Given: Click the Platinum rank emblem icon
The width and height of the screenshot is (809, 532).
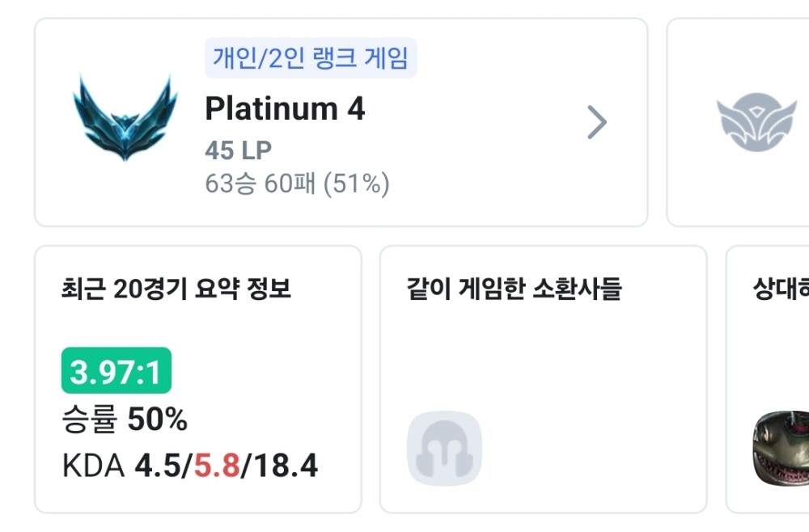Looking at the screenshot, I should coord(125,118).
